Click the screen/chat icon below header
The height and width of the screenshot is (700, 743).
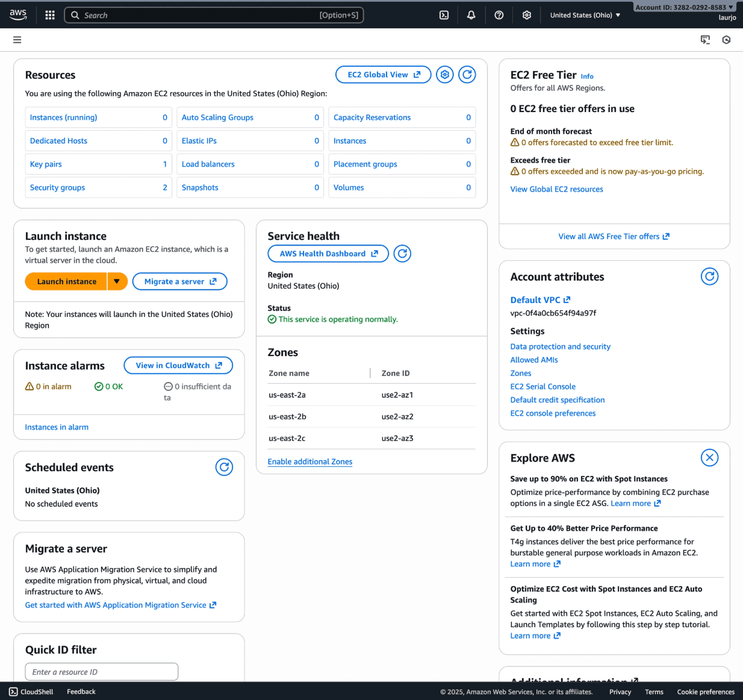click(x=705, y=40)
